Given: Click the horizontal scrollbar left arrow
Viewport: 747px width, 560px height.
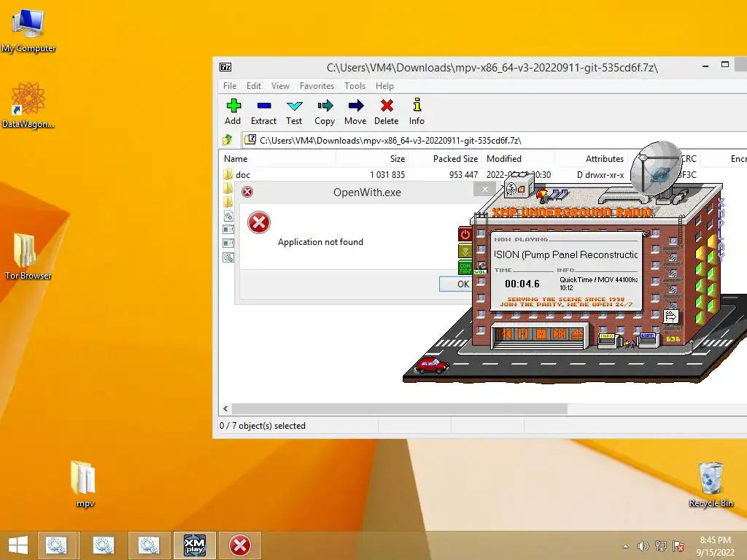Looking at the screenshot, I should coord(225,408).
